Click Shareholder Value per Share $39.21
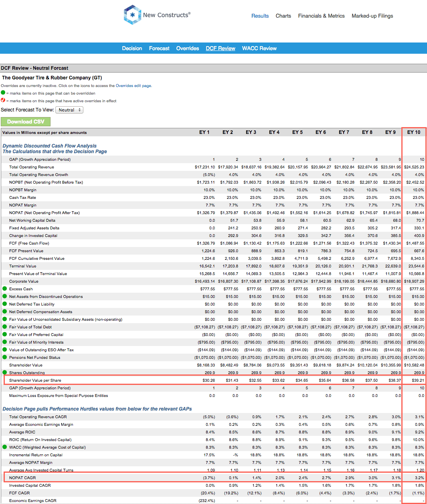Image resolution: width=427 pixels, height=504 pixels. (418, 381)
